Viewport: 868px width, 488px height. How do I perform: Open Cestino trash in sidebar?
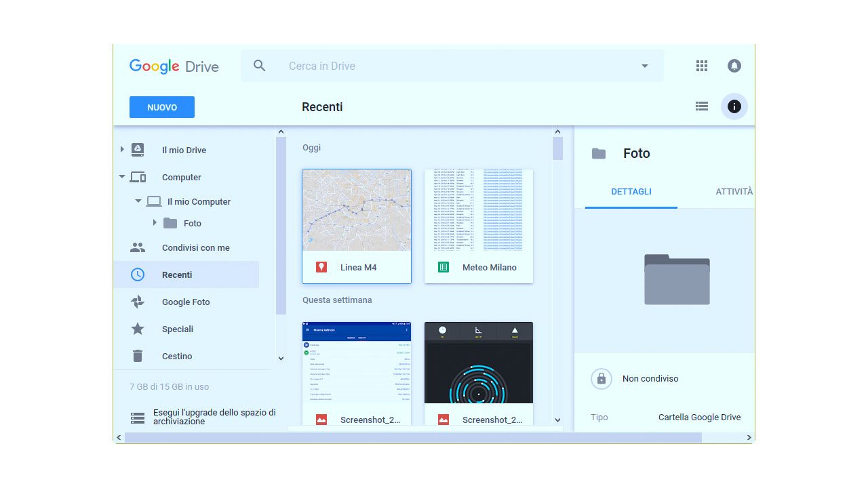176,357
